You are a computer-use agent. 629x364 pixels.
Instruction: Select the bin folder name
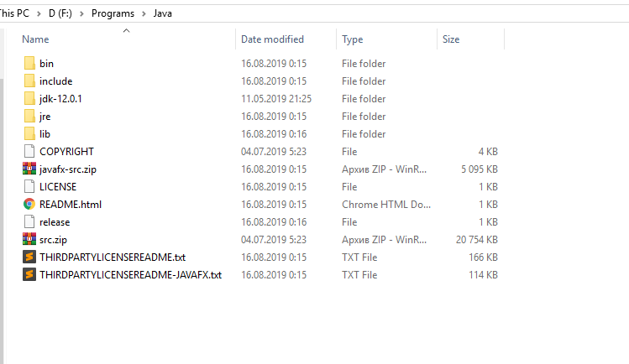coord(46,63)
